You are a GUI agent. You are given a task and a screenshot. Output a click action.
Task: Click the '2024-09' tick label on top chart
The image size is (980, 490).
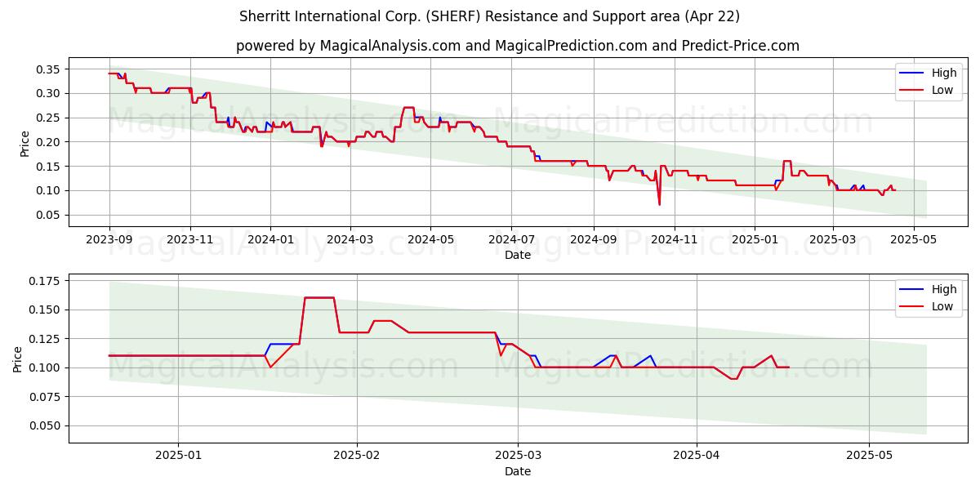(593, 239)
